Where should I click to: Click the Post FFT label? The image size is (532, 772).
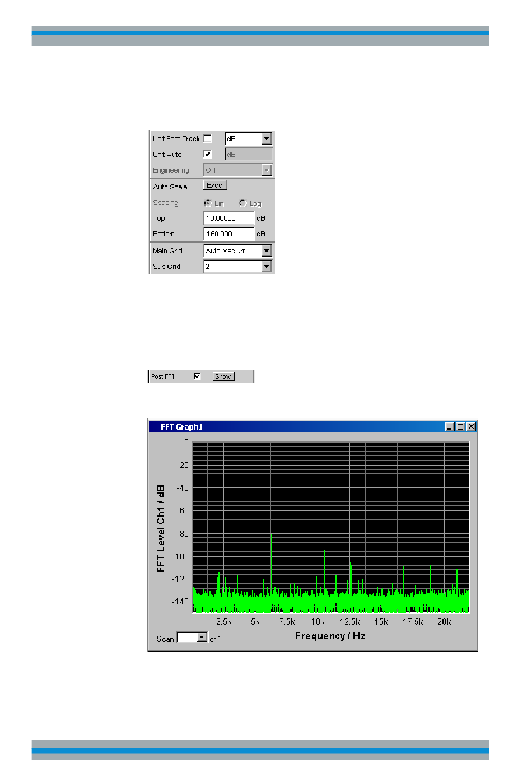pyautogui.click(x=163, y=377)
